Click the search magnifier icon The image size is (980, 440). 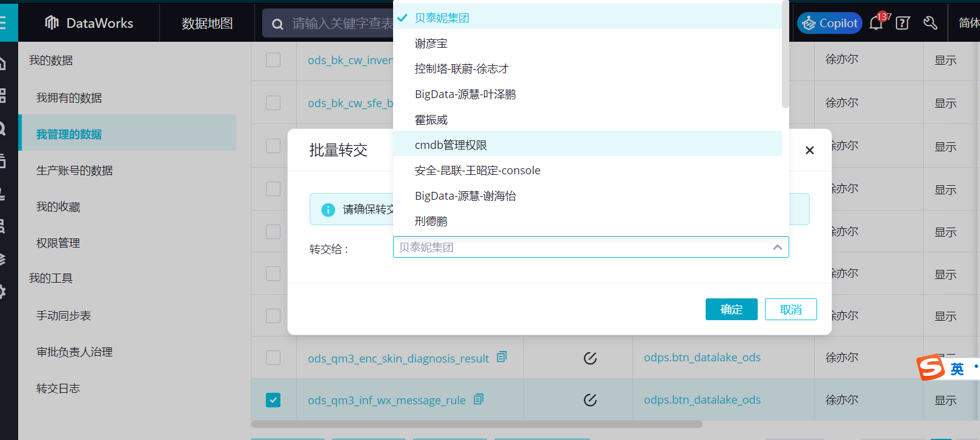tap(277, 24)
